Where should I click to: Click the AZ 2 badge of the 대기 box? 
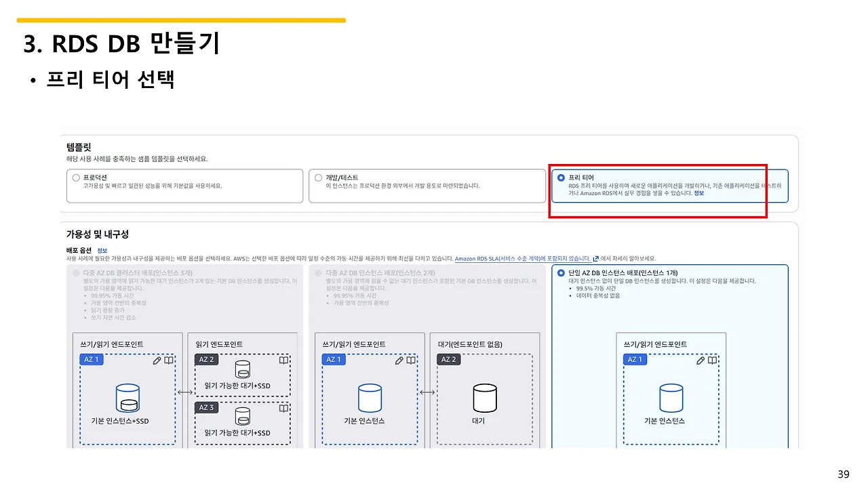(x=449, y=359)
